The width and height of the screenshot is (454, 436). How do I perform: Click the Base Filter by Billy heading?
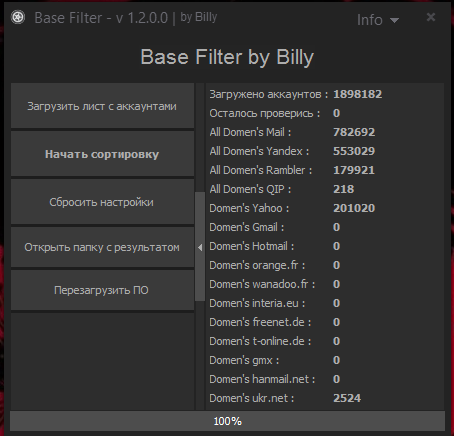click(227, 57)
